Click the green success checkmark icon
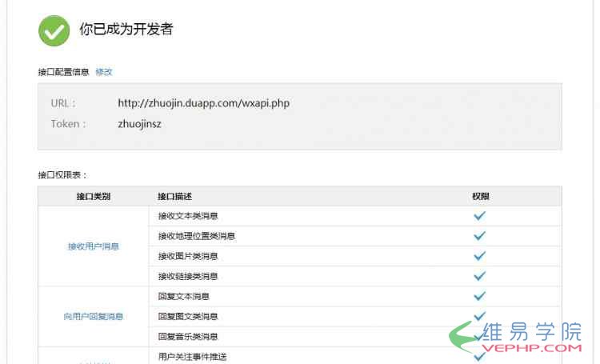The width and height of the screenshot is (600, 364). coord(54,31)
